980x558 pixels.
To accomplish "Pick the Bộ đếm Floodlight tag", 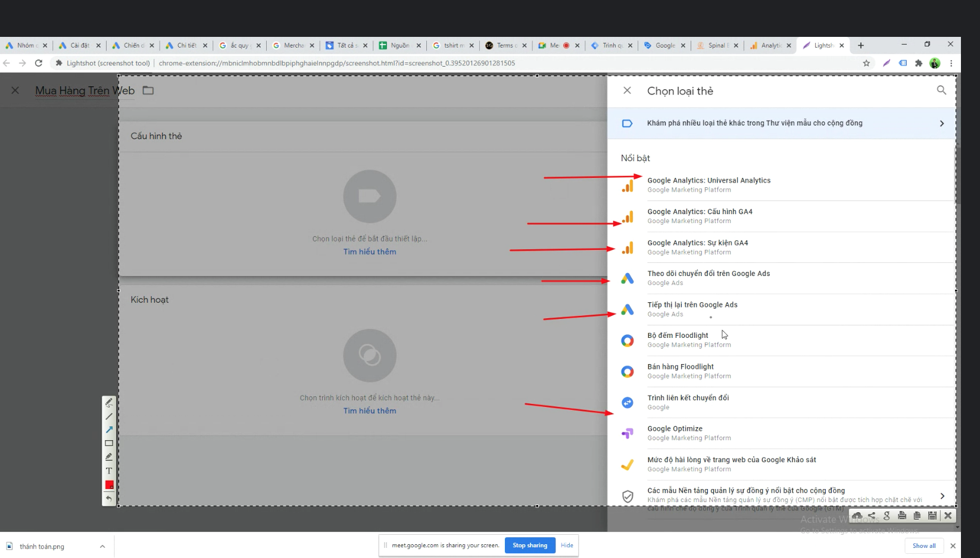I will 782,340.
